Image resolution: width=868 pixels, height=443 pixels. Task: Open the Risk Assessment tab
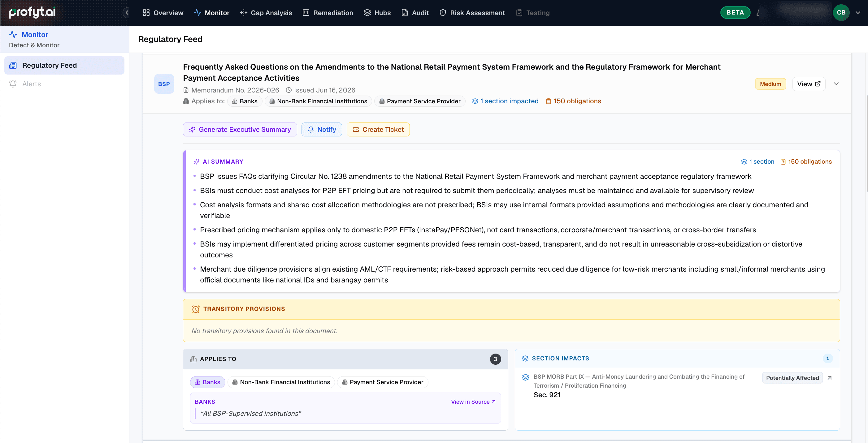tap(472, 13)
